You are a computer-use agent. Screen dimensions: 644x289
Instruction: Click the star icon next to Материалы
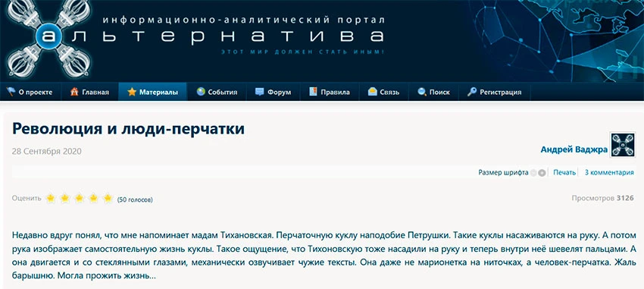point(131,92)
